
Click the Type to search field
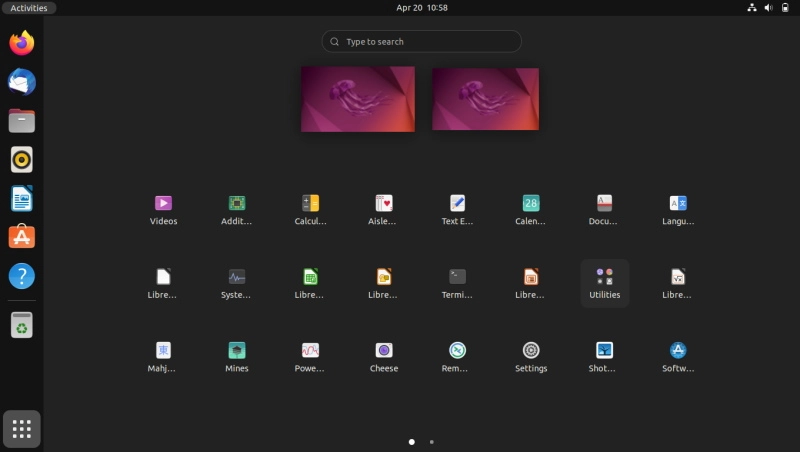click(421, 41)
